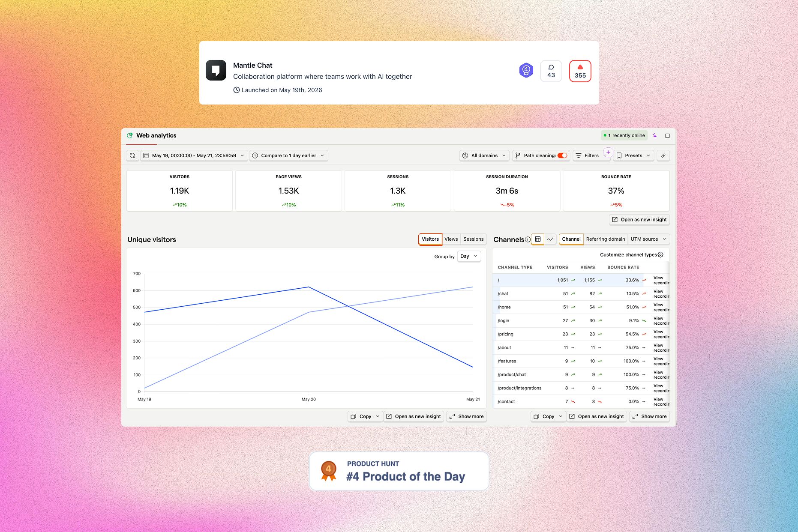Image resolution: width=798 pixels, height=532 pixels.
Task: Open the All domains dropdown
Action: pyautogui.click(x=484, y=155)
